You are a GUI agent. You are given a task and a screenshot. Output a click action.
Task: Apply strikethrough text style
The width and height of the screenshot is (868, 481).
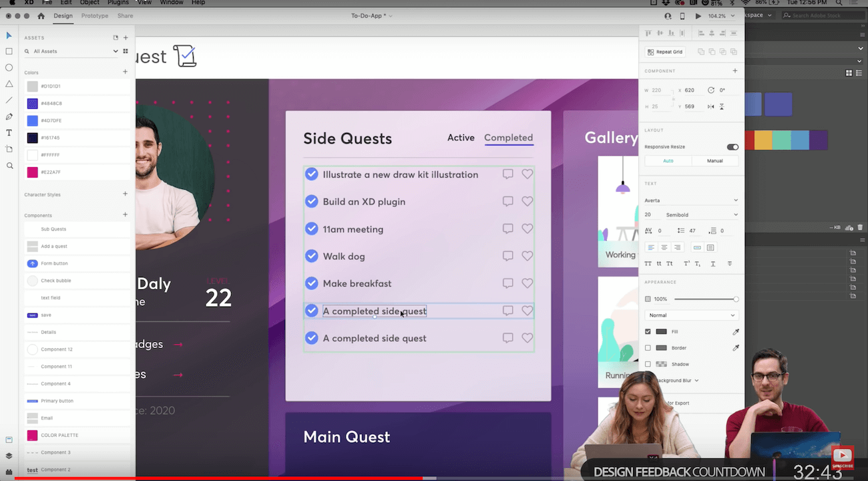(729, 264)
